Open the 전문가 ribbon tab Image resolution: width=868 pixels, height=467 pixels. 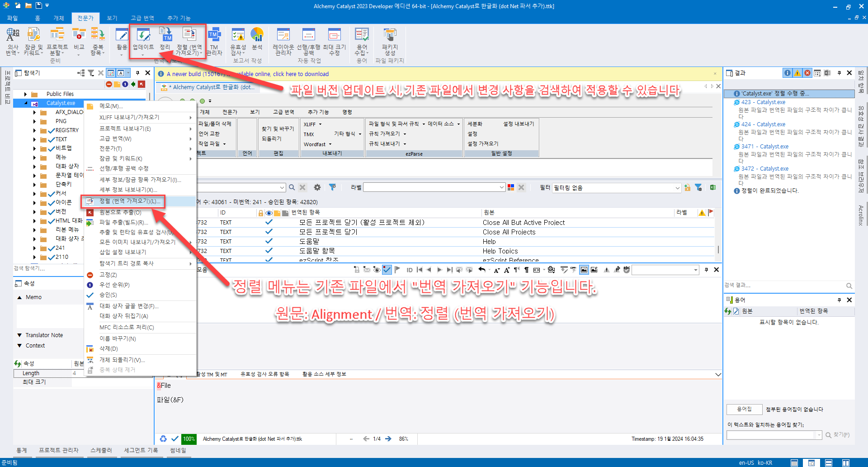85,18
